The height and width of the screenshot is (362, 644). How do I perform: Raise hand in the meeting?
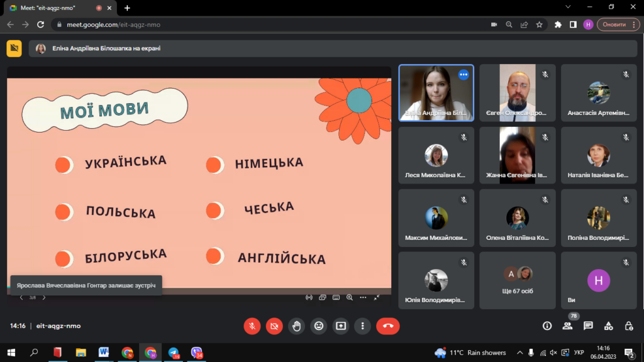click(297, 326)
